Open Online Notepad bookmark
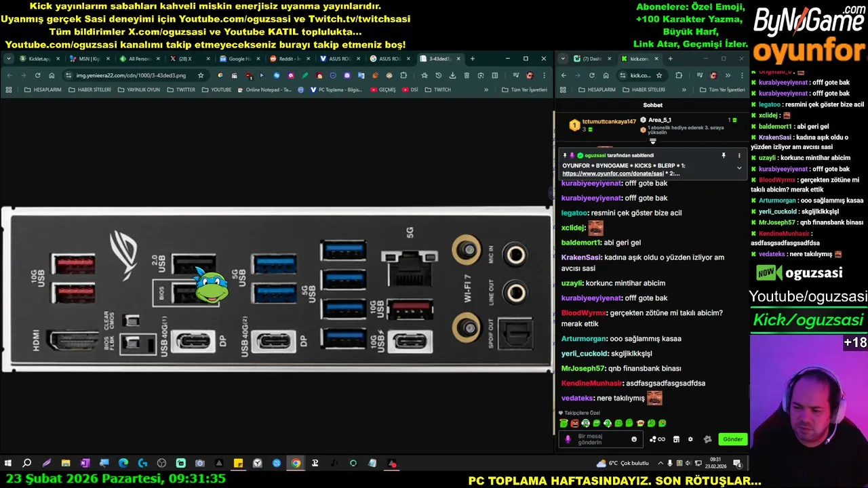The height and width of the screenshot is (488, 868). point(264,89)
